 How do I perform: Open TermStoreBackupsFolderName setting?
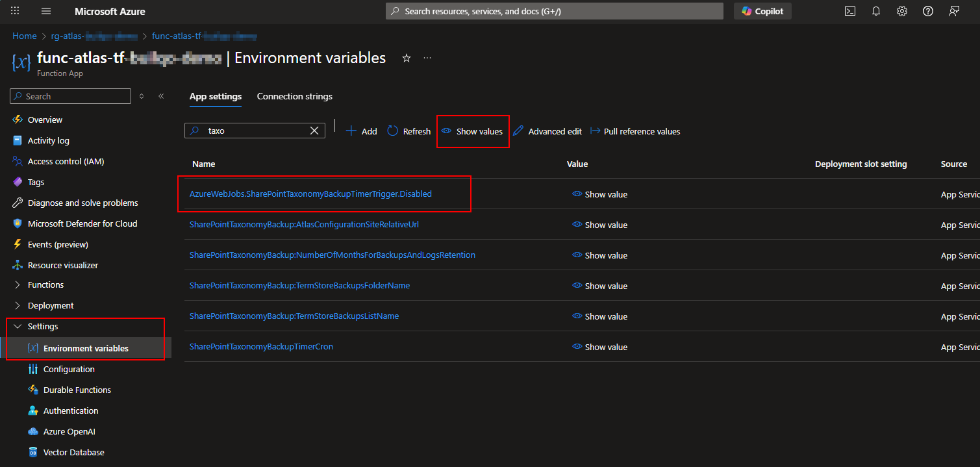pos(299,285)
